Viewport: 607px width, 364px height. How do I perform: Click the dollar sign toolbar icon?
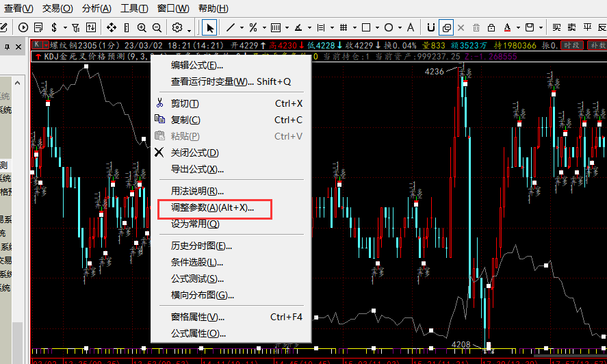(54, 27)
